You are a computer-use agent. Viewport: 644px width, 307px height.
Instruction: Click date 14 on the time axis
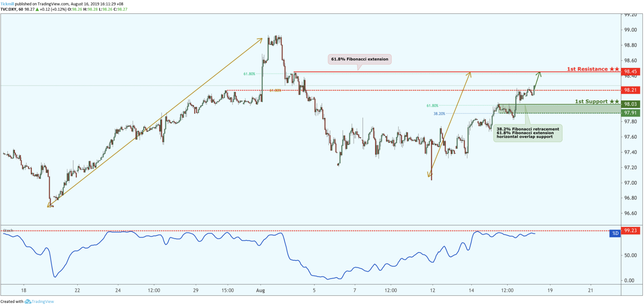(x=471, y=290)
